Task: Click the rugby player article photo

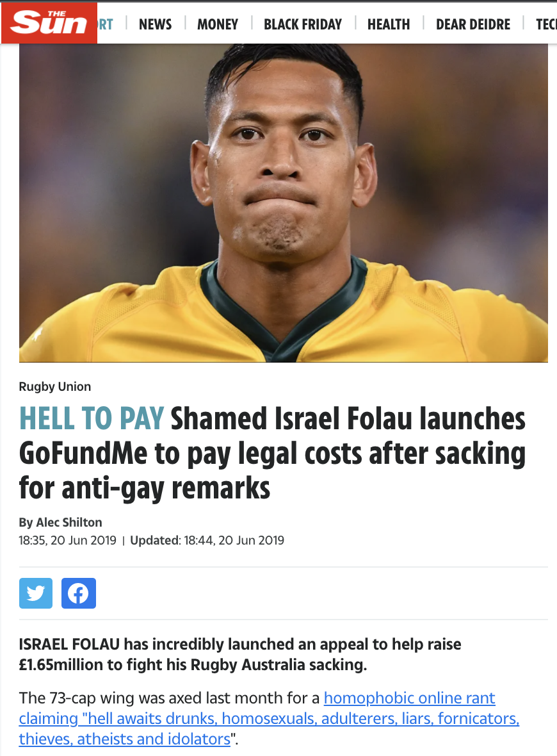Action: [284, 202]
